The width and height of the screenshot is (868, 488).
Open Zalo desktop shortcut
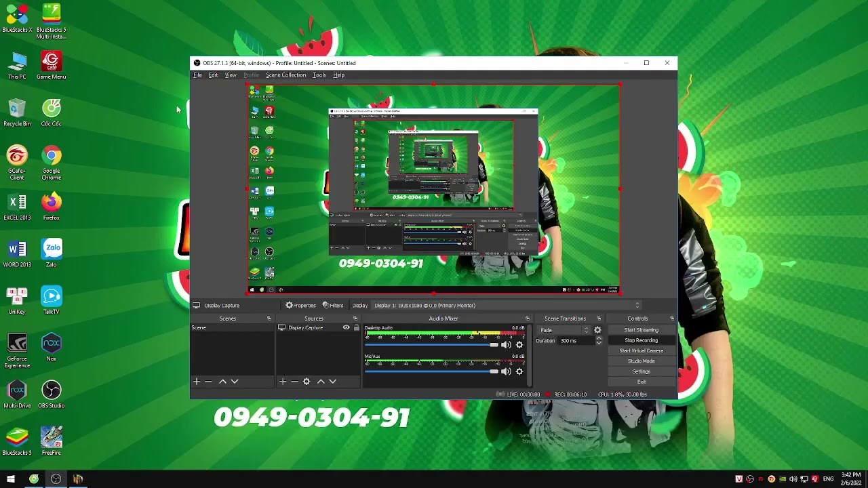51,253
